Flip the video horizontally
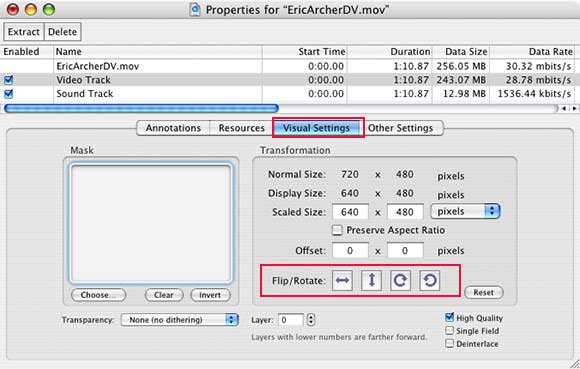The width and height of the screenshot is (580, 369). coord(342,280)
